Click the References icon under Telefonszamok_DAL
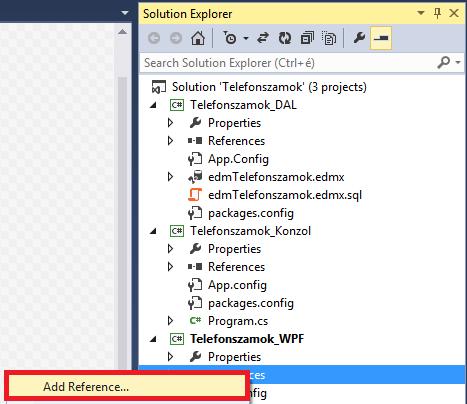Image resolution: width=467 pixels, height=404 pixels. 195,141
